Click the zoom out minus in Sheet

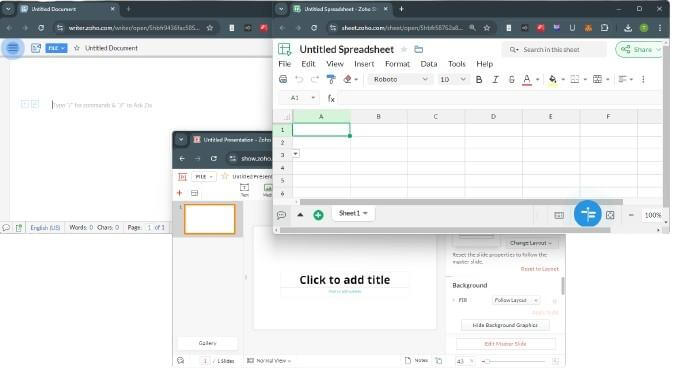click(631, 215)
